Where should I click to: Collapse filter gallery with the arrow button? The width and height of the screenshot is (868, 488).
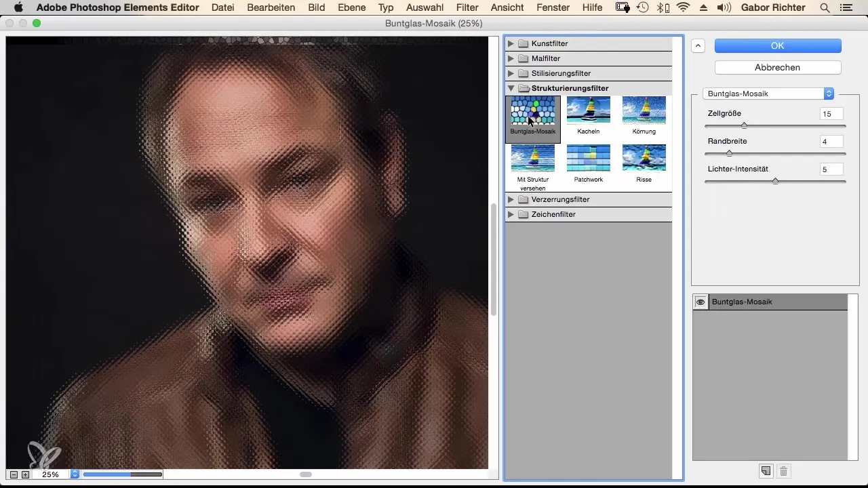click(698, 45)
